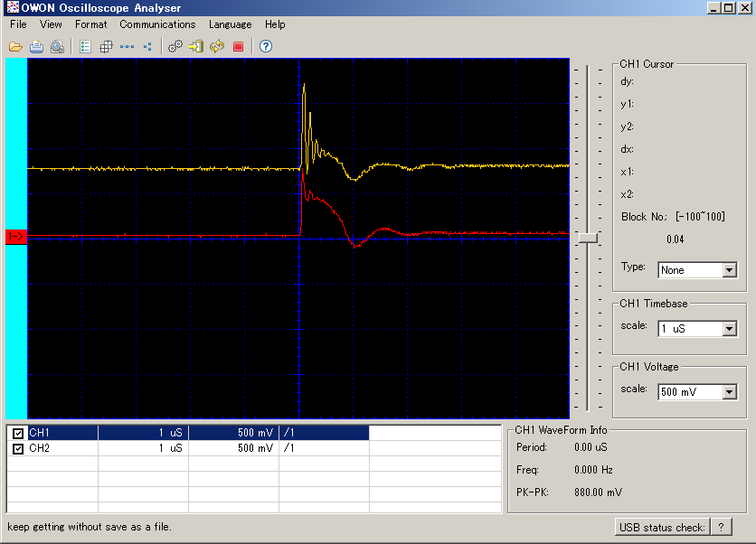756x544 pixels.
Task: Open the Format menu
Action: [x=90, y=24]
